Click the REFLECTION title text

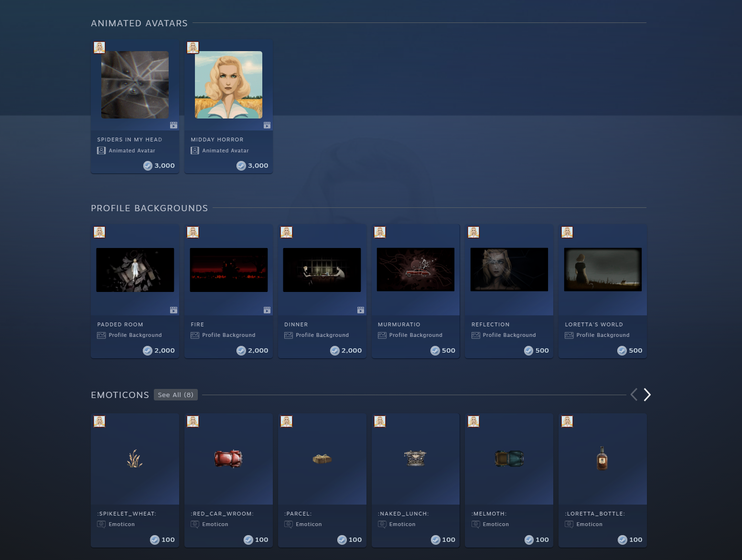click(490, 324)
